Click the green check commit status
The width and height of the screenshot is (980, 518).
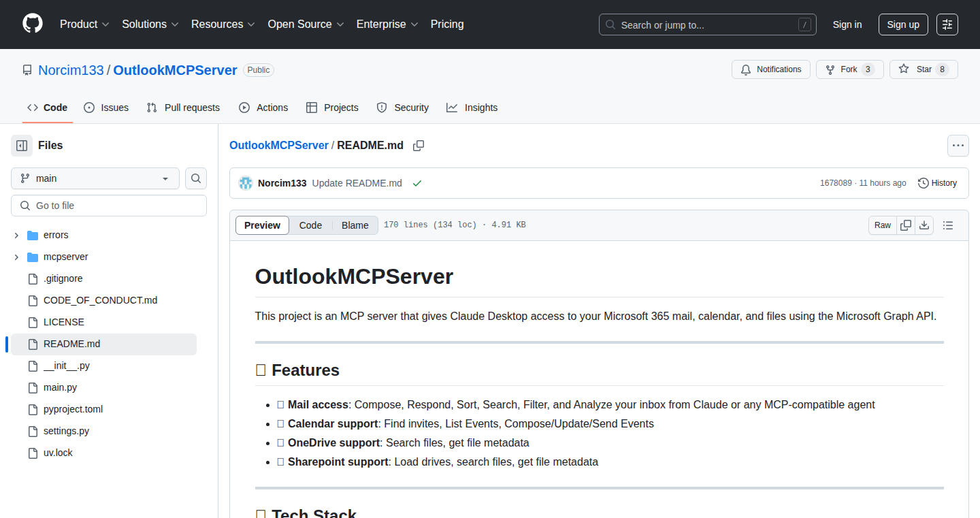417,183
